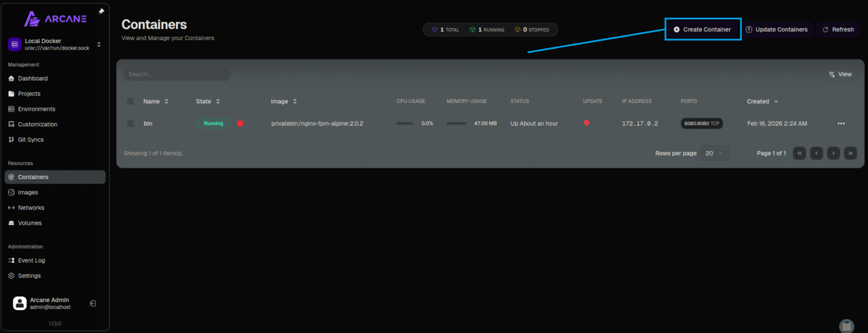Open the Volumes resource page
The height and width of the screenshot is (333, 868).
[29, 223]
